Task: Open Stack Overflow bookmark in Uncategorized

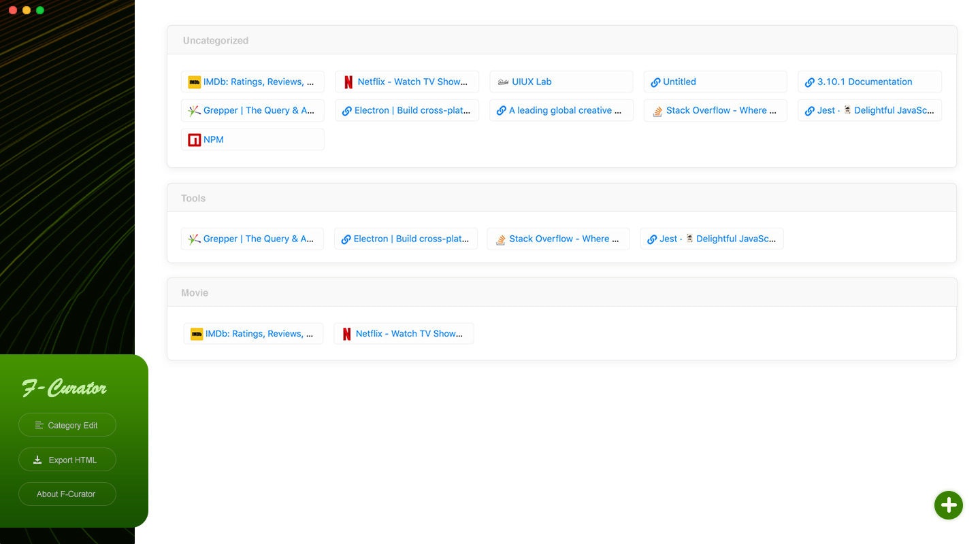Action: click(x=716, y=110)
